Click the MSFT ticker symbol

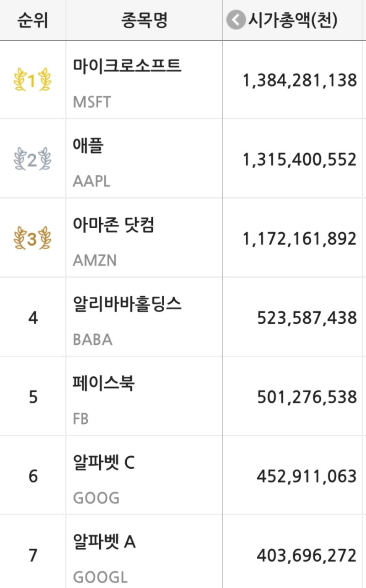91,102
